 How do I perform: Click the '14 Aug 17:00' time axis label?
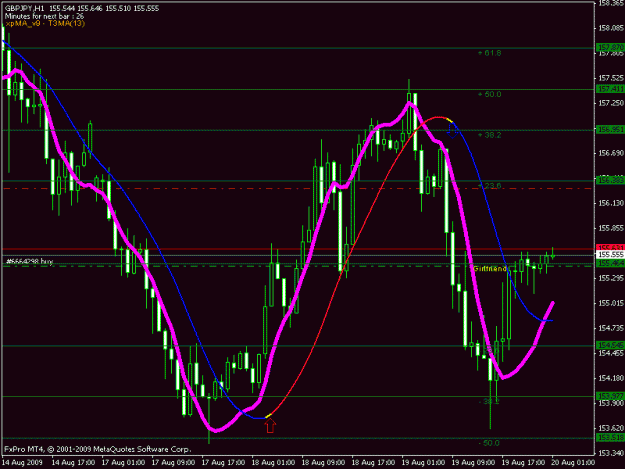[73, 463]
